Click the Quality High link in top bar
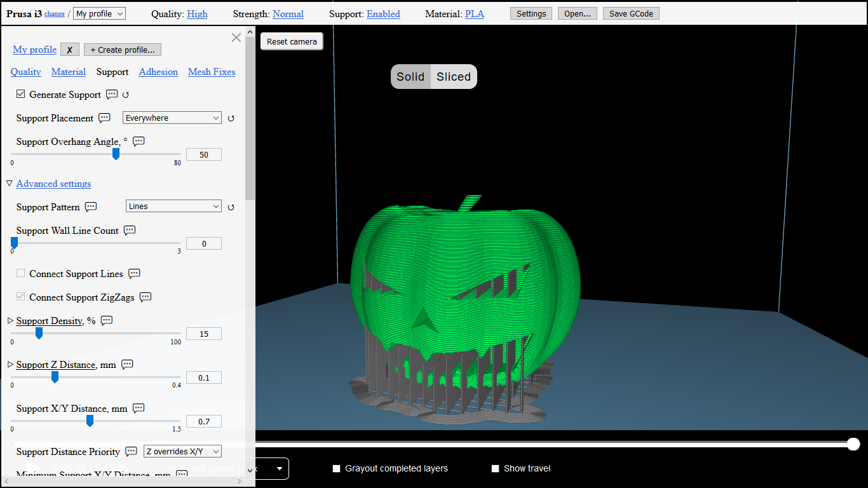This screenshot has height=488, width=868. pos(197,14)
